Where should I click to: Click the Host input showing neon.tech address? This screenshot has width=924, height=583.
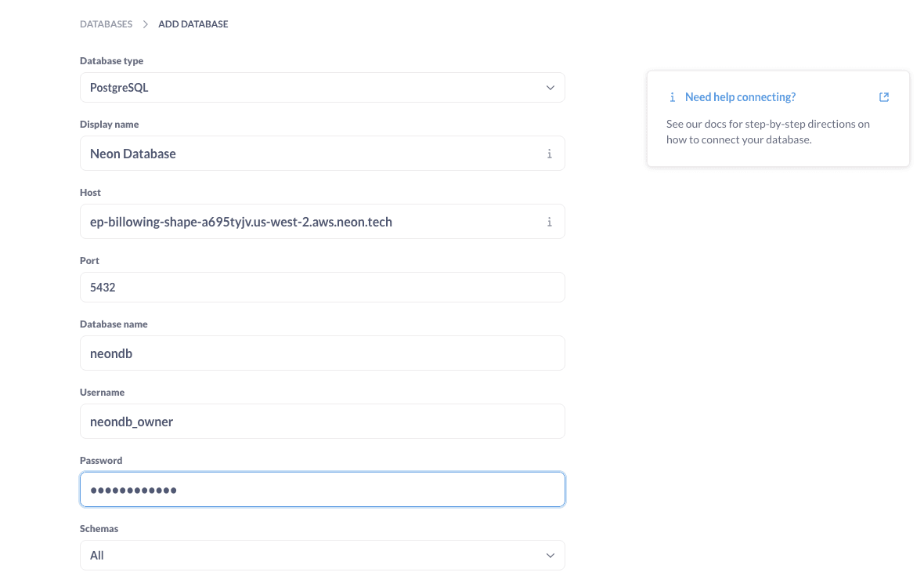[x=313, y=222]
